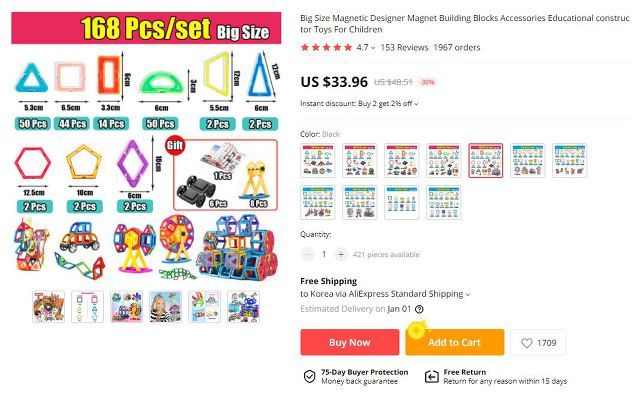Click the Free Return box icon

tap(431, 376)
